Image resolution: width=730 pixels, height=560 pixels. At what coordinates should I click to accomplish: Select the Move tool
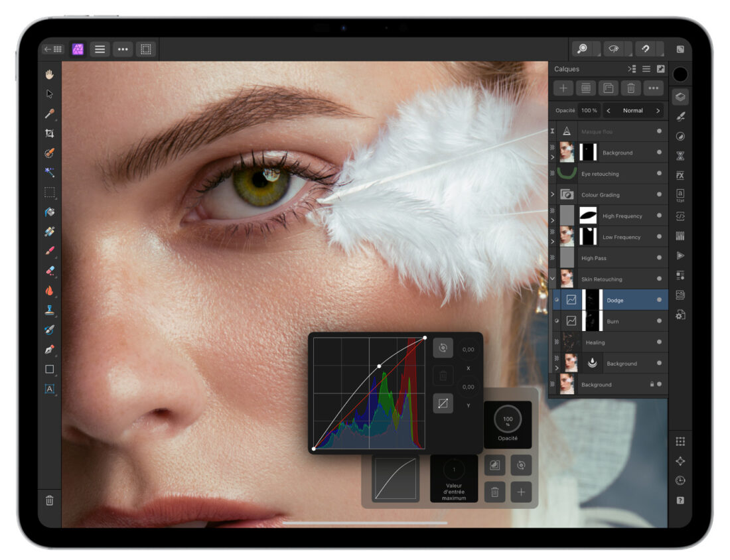tap(49, 94)
